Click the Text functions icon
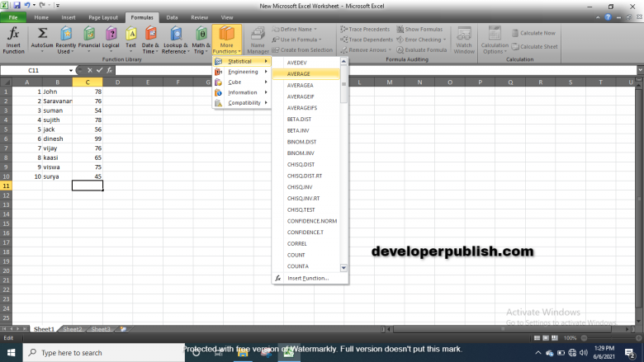644x362 pixels. [130, 40]
